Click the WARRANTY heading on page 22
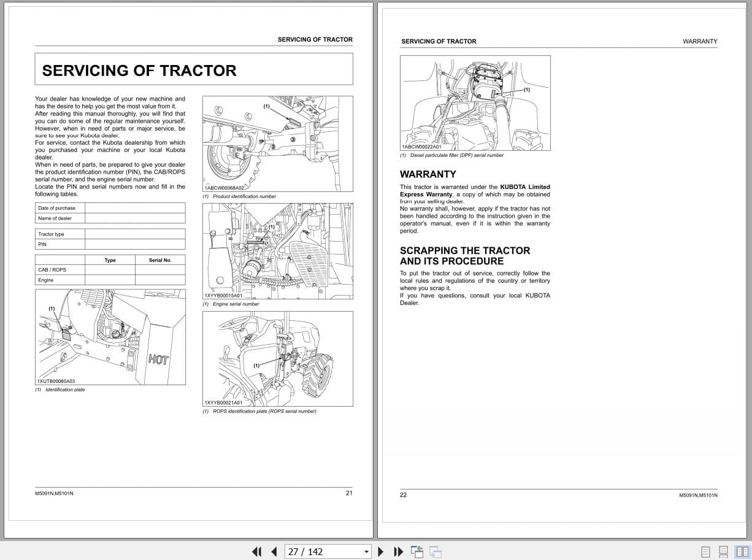752x560 pixels. click(x=428, y=174)
